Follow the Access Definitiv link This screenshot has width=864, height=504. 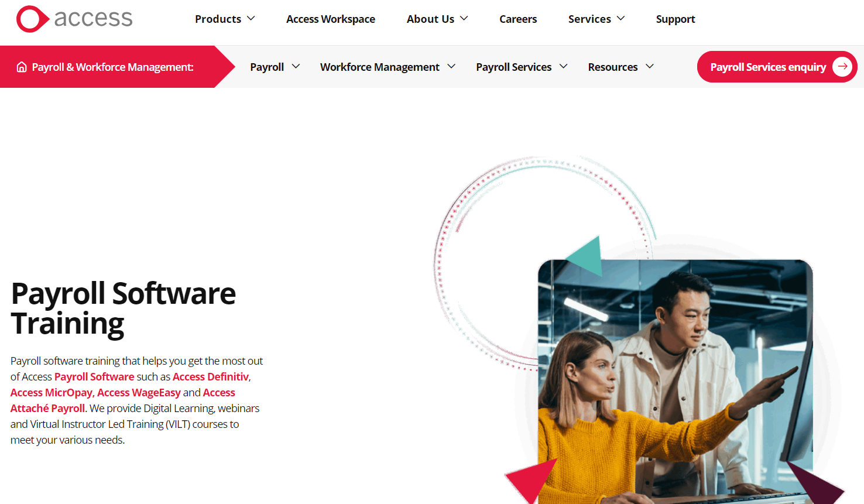(x=211, y=376)
